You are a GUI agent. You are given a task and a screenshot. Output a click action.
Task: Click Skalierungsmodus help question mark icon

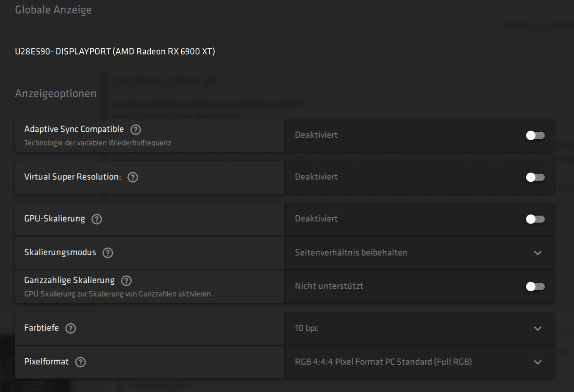(x=108, y=253)
